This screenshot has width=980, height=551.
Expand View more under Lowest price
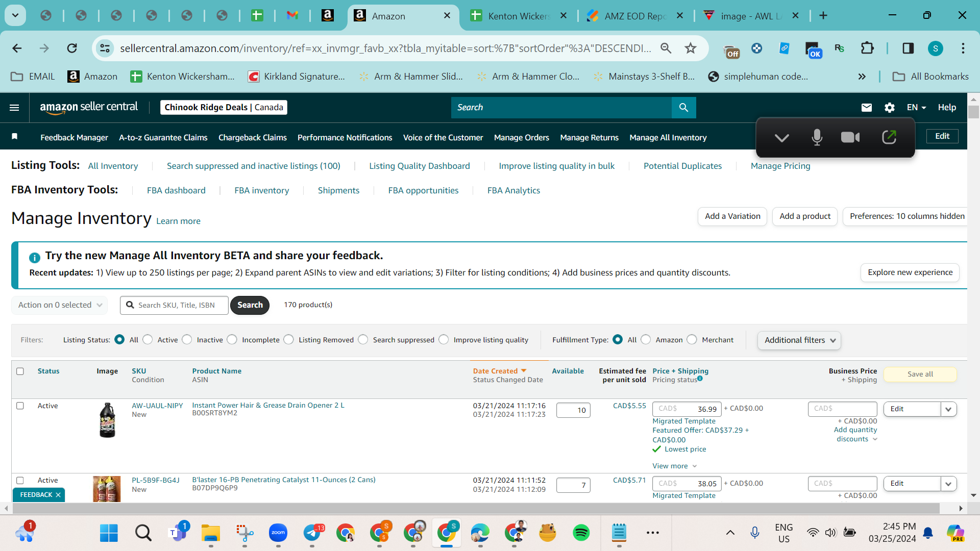pyautogui.click(x=675, y=466)
